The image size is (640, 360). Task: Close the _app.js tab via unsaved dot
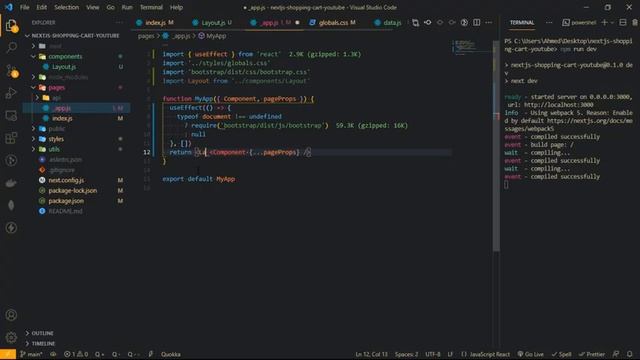pyautogui.click(x=297, y=22)
